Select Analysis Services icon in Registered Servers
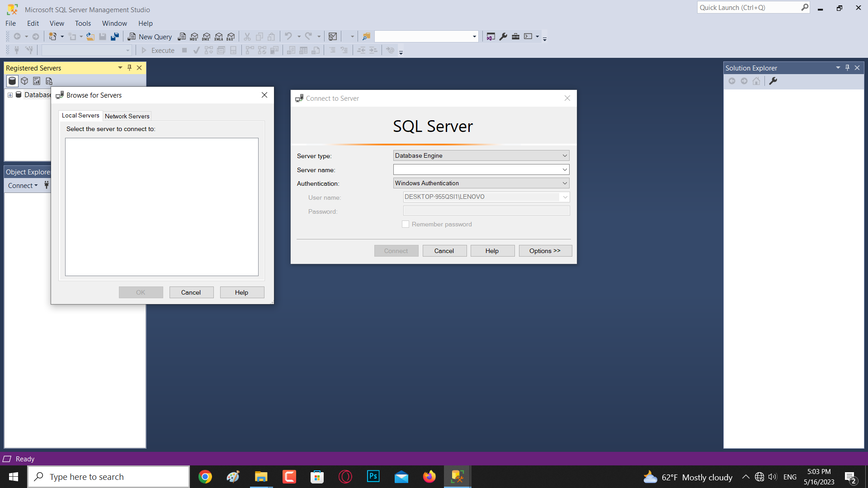This screenshot has height=488, width=868. [x=24, y=81]
